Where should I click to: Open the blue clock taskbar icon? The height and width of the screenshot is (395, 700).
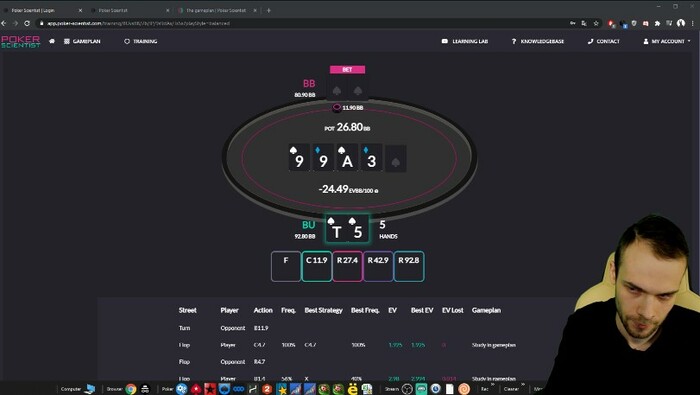[x=435, y=389]
